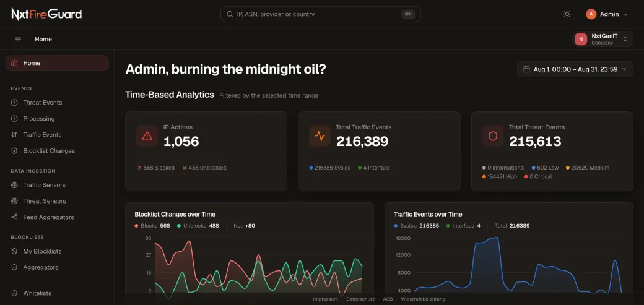Click the magnifier icon in search bar
The width and height of the screenshot is (644, 305).
click(x=230, y=14)
